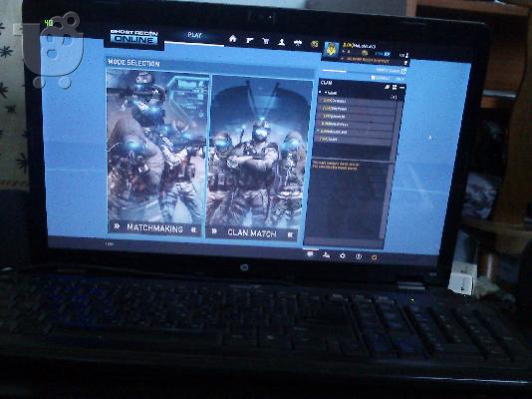This screenshot has height=399, width=532.
Task: Click the Ghost Recon Online logo
Action: 134,37
